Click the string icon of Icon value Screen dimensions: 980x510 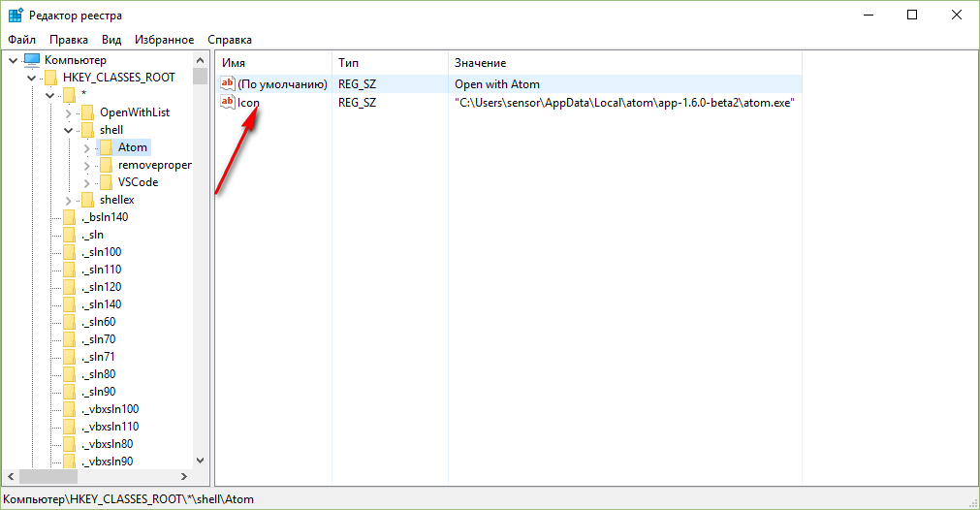(x=228, y=102)
